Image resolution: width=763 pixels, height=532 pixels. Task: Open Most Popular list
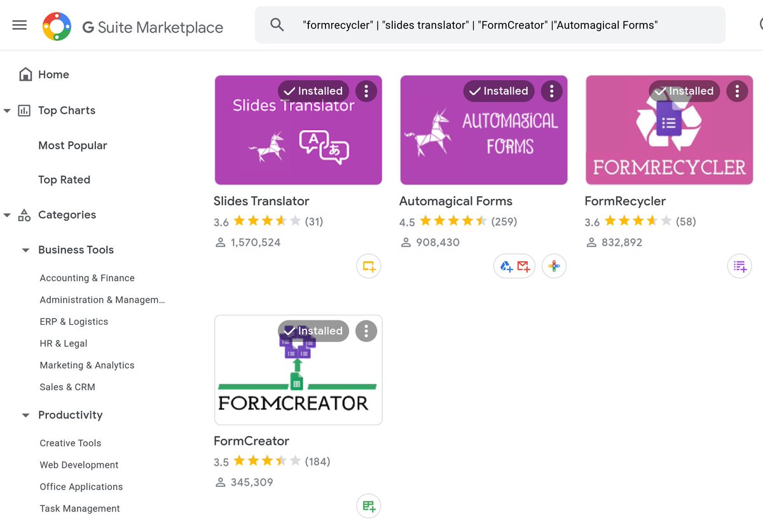pyautogui.click(x=72, y=145)
